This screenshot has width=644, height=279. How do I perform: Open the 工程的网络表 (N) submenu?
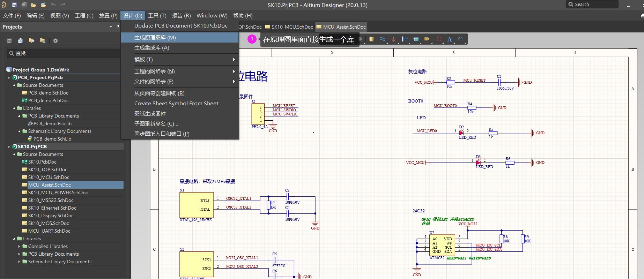pyautogui.click(x=180, y=71)
